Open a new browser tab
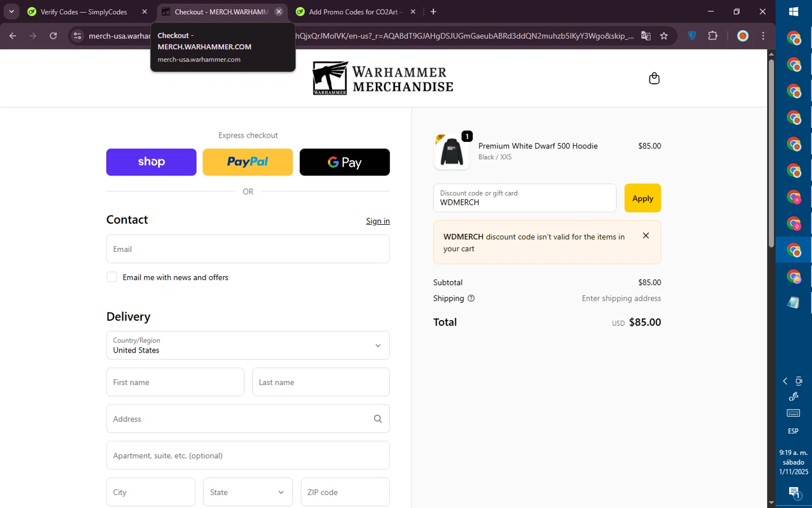The width and height of the screenshot is (812, 508). tap(433, 12)
